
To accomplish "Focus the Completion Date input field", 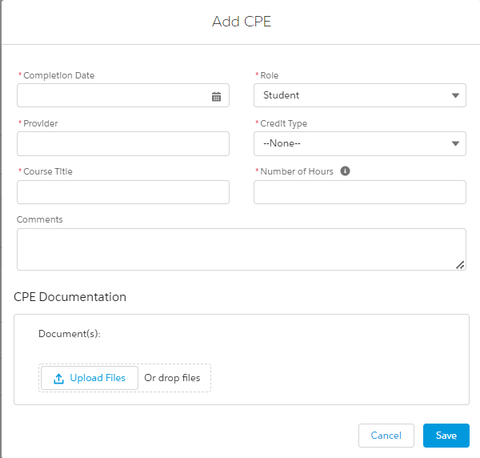I will coord(123,95).
